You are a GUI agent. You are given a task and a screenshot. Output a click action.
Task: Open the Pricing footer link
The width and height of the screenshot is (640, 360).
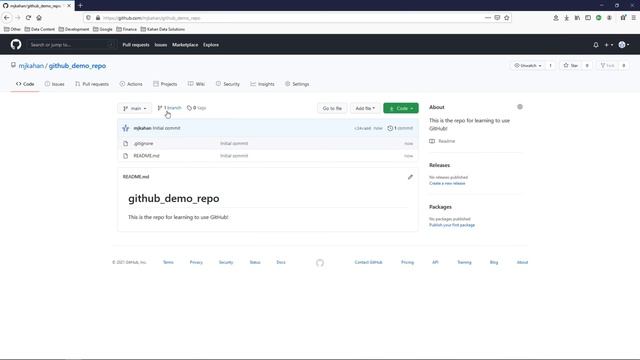(x=407, y=262)
